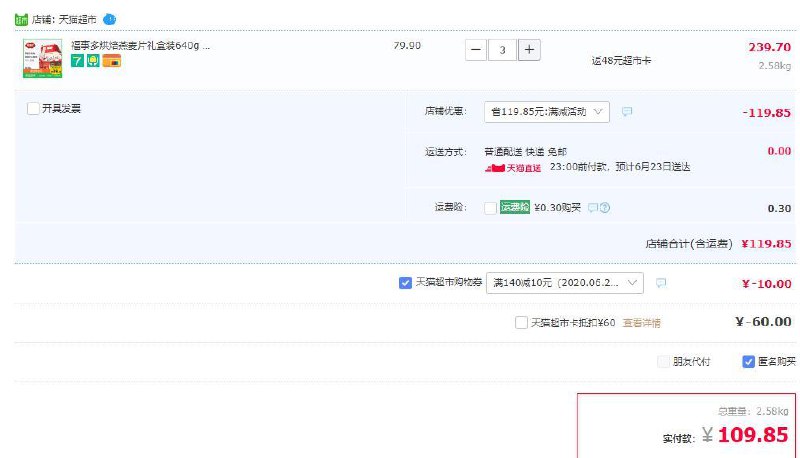The image size is (800, 458).
Task: Click the Tmall supermarket store logo icon
Action: pyautogui.click(x=21, y=20)
